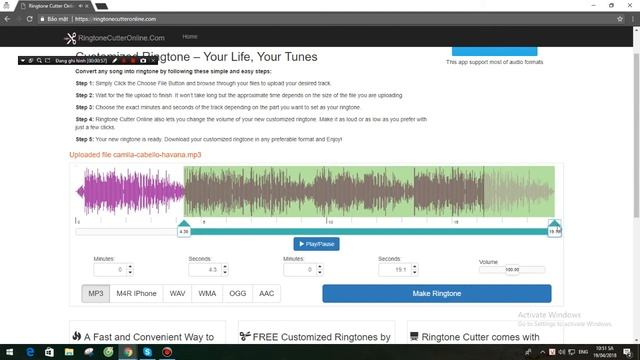Increase the end Seconds value
The width and height of the screenshot is (640, 360).
click(x=415, y=267)
